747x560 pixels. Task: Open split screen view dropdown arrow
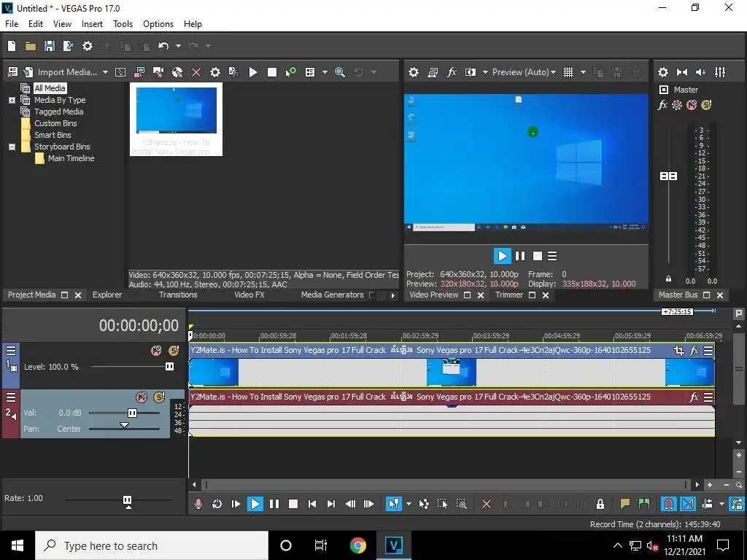pos(485,72)
